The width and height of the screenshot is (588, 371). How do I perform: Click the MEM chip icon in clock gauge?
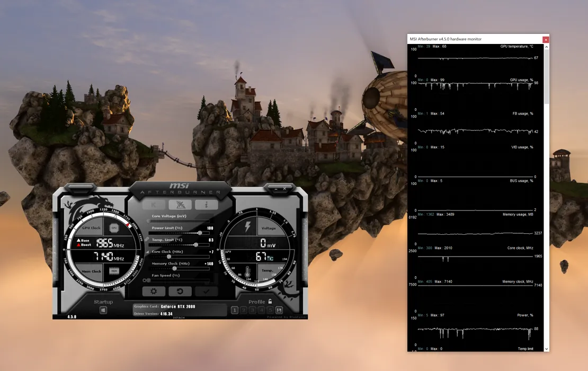pos(114,270)
